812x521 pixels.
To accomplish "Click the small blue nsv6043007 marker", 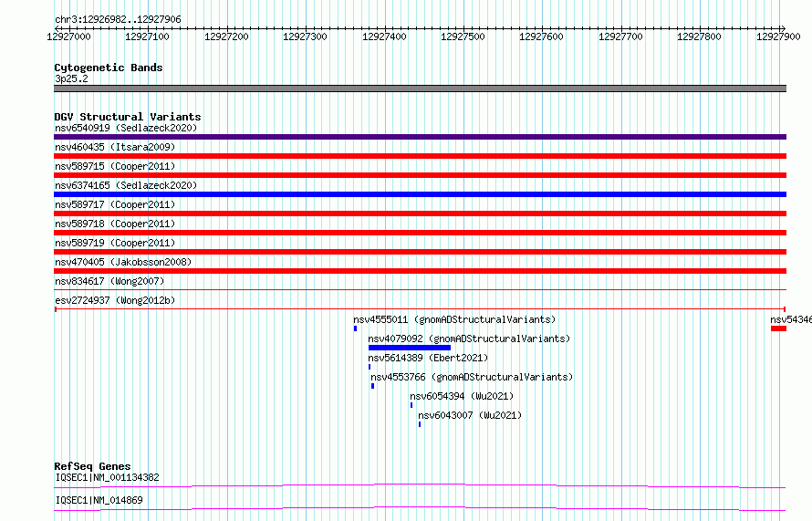I will 420,424.
